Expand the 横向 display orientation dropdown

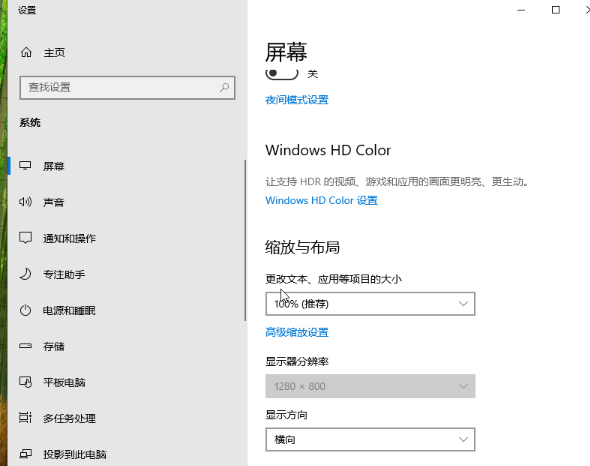(x=370, y=439)
